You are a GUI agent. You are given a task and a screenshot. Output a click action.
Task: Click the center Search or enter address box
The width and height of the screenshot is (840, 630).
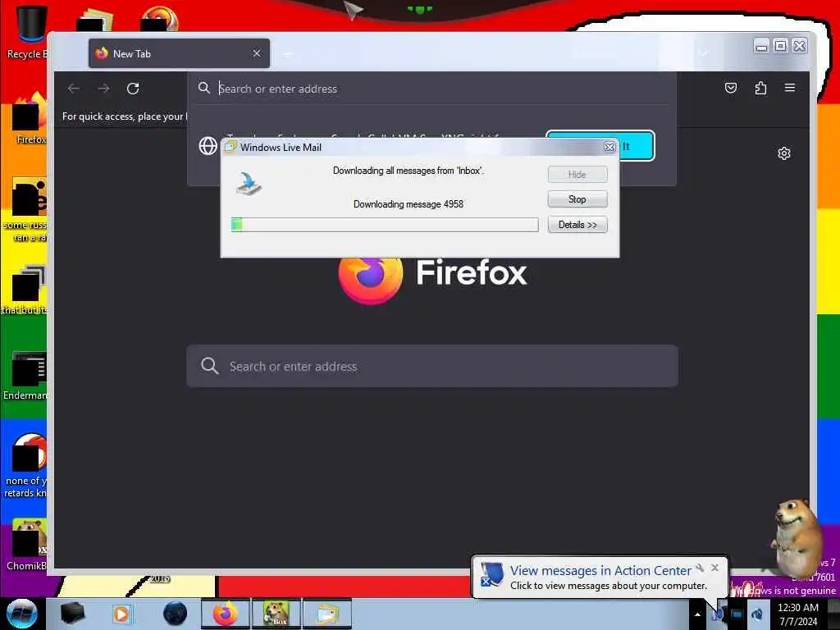431,366
